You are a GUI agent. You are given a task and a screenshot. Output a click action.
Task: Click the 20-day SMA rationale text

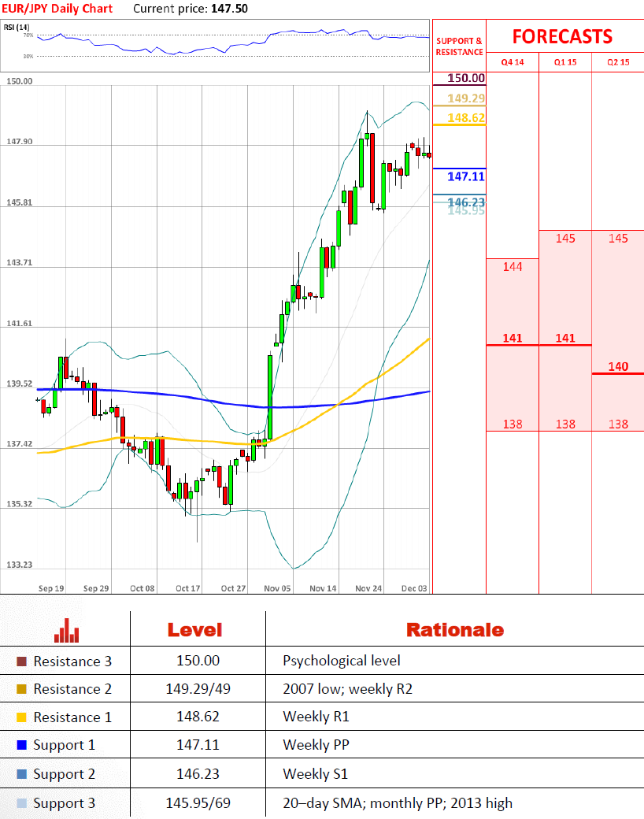click(x=398, y=803)
